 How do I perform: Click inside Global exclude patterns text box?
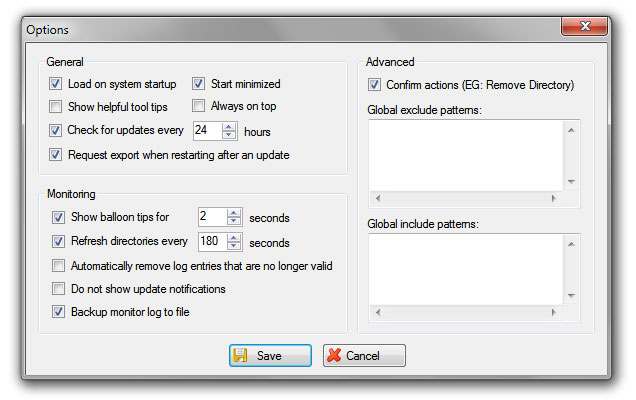click(466, 155)
